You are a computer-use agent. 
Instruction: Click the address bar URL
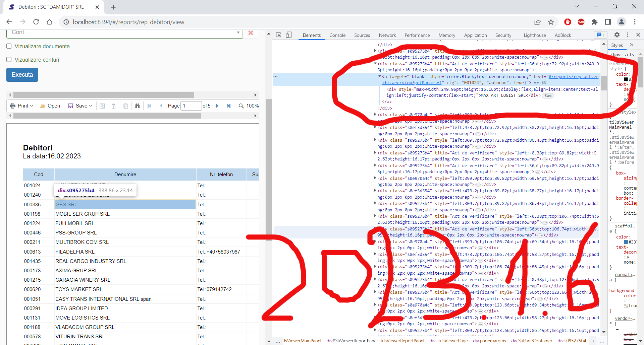[x=128, y=22]
